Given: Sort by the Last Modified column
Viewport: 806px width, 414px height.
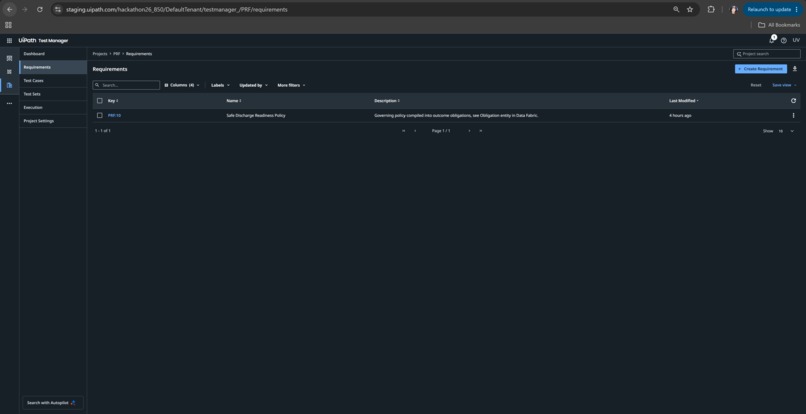Looking at the screenshot, I should pyautogui.click(x=684, y=101).
